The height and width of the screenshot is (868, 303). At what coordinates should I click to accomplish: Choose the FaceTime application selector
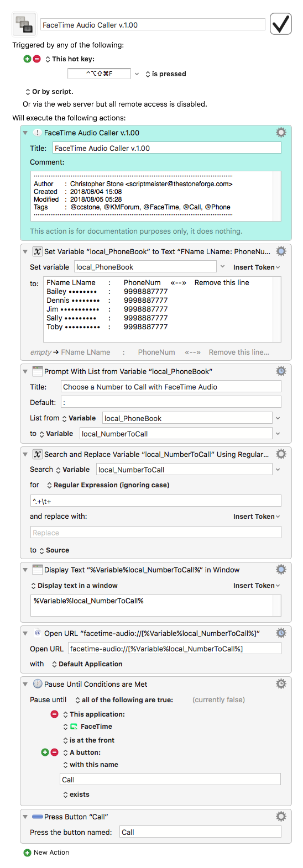pyautogui.click(x=87, y=727)
